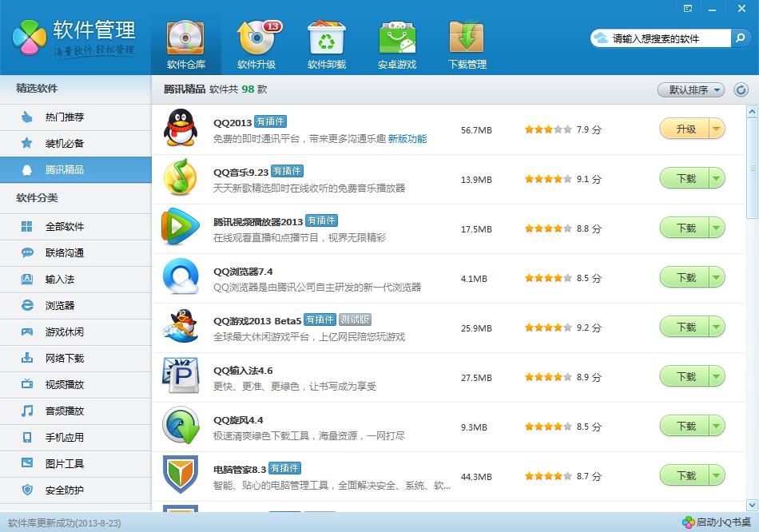Viewport: 759px width, 532px height.
Task: Switch to the 软件卸载 tab
Action: [x=327, y=46]
